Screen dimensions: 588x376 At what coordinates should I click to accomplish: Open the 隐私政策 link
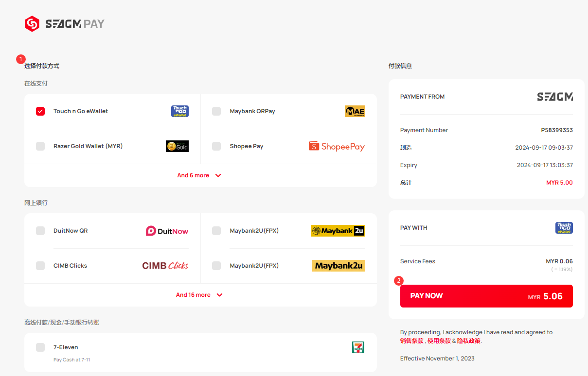tap(469, 341)
